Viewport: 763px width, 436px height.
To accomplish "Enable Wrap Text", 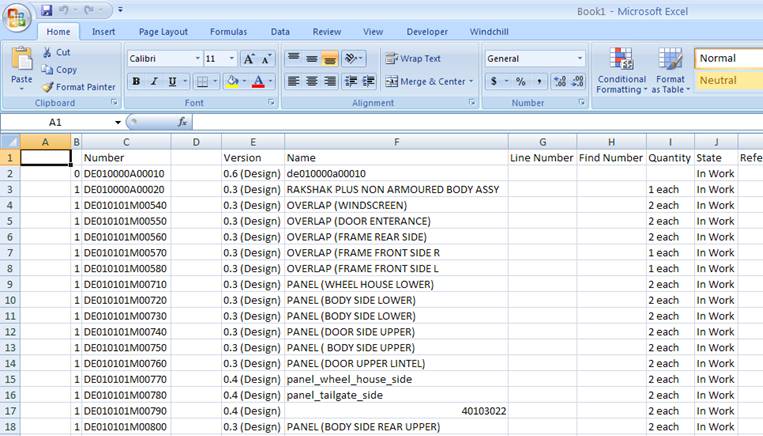I will tap(413, 59).
